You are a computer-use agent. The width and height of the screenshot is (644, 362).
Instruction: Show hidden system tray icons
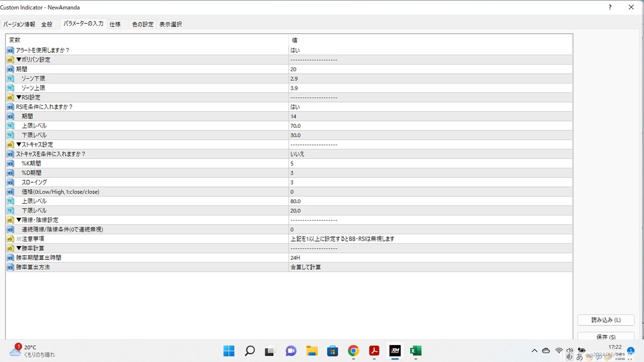534,351
